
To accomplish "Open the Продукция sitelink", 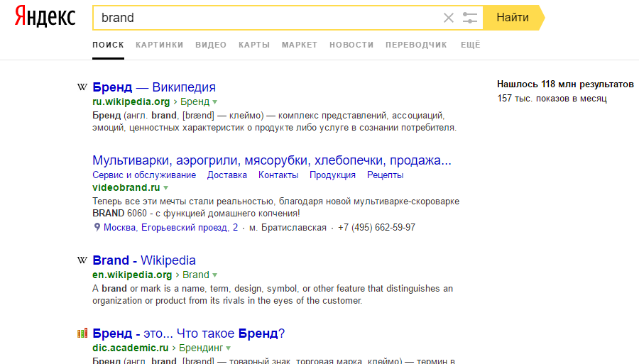I will (x=332, y=175).
